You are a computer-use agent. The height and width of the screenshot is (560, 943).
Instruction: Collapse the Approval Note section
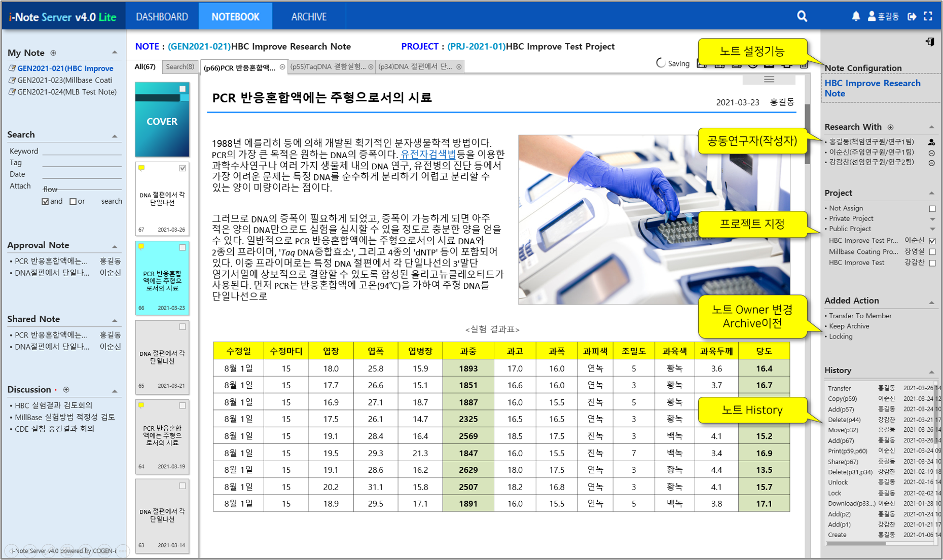[x=115, y=247]
